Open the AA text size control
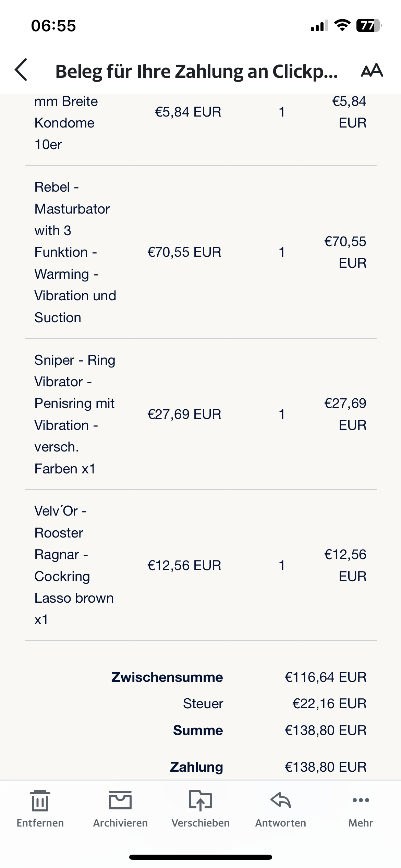 click(372, 70)
